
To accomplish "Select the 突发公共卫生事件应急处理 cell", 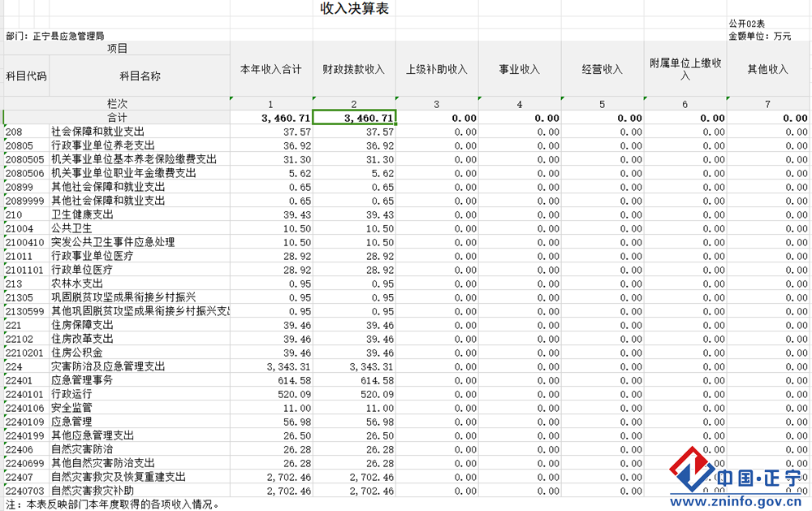I will pos(140,242).
